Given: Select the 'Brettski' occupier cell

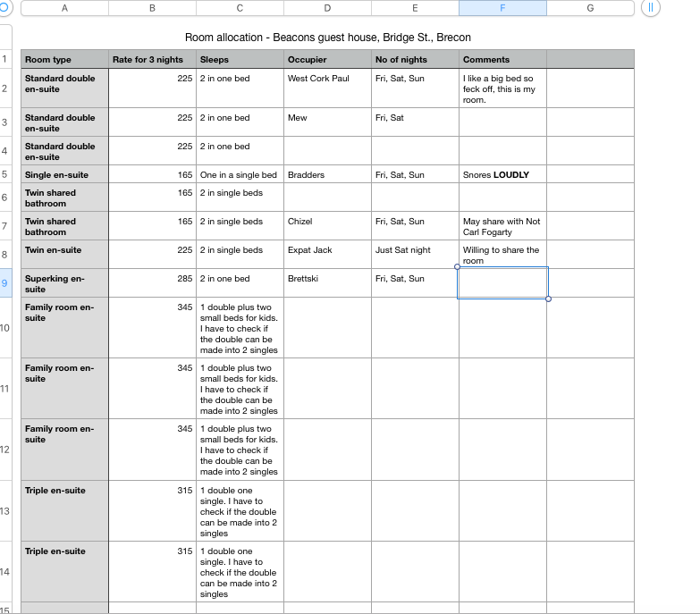Looking at the screenshot, I should (327, 283).
